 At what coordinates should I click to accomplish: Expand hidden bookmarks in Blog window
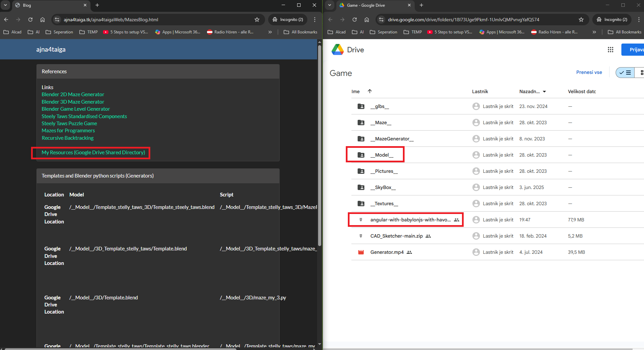(x=270, y=32)
